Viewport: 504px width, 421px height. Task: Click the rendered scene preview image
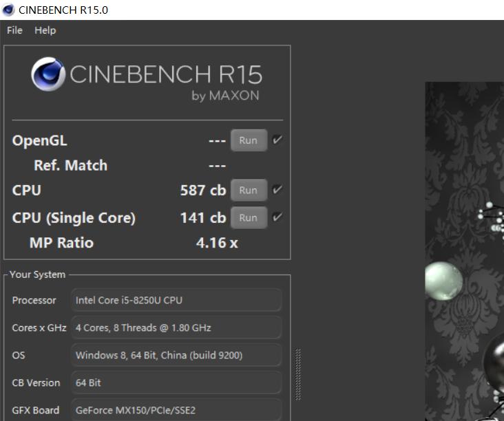coord(465,251)
